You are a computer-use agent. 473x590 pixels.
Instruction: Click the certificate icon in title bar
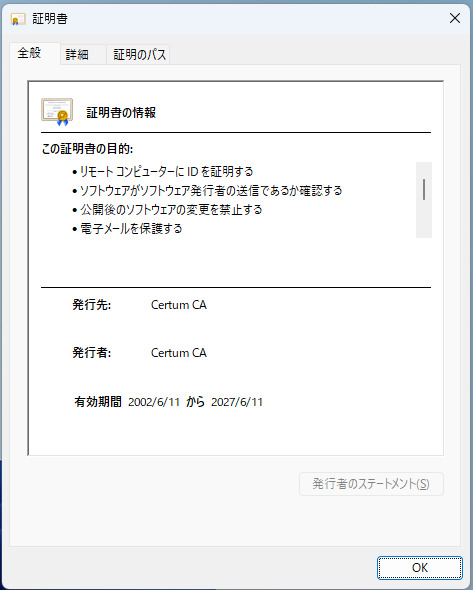tap(18, 19)
